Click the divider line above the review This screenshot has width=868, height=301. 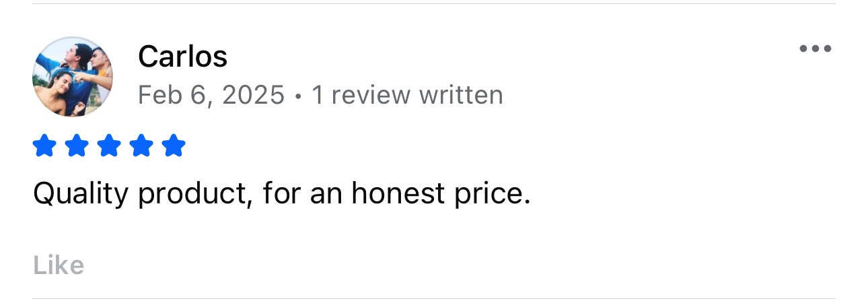click(434, 4)
